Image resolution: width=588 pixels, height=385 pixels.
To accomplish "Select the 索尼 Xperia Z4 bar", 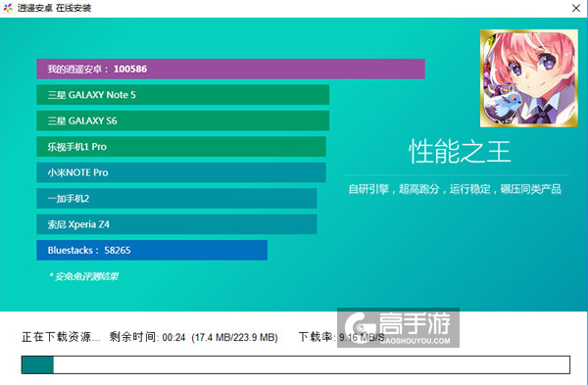I will tap(176, 224).
